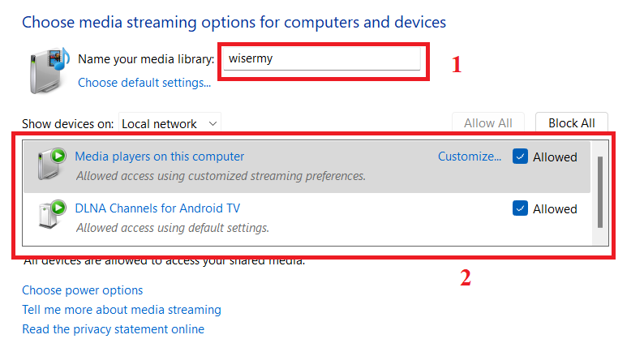Click the Media players on this computer device icon
The height and width of the screenshot is (339, 644).
point(50,164)
